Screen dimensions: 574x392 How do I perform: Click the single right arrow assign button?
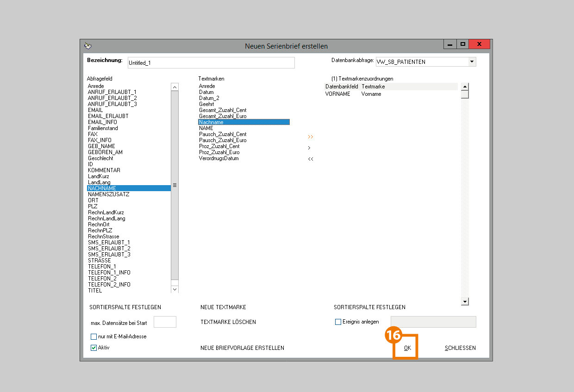click(309, 148)
